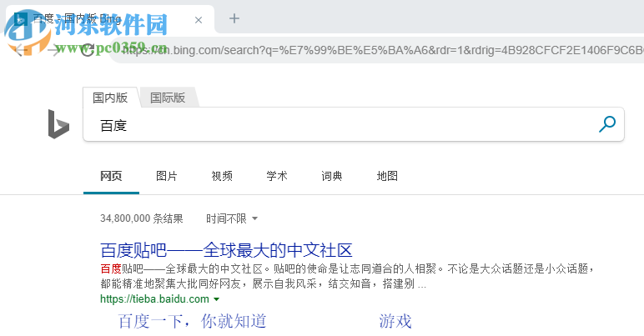
Task: Open 百度贴吧——全球最大的中文社区 result link
Action: [226, 250]
